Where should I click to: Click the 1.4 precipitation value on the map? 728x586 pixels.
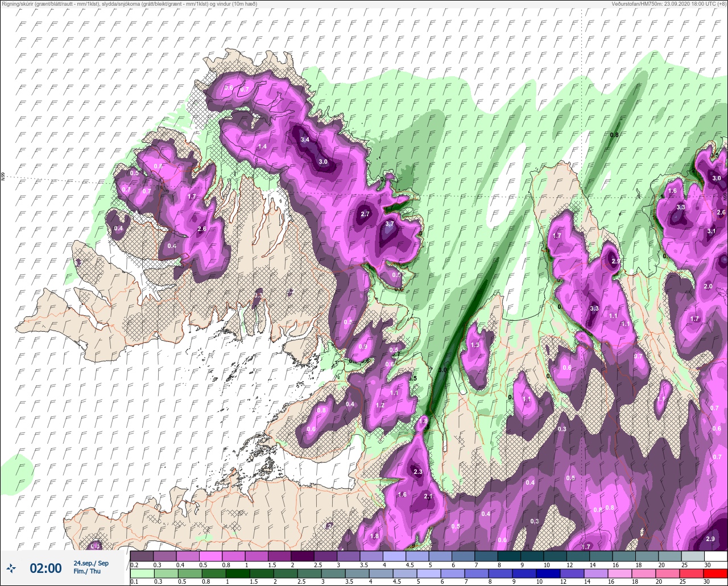pos(263,147)
